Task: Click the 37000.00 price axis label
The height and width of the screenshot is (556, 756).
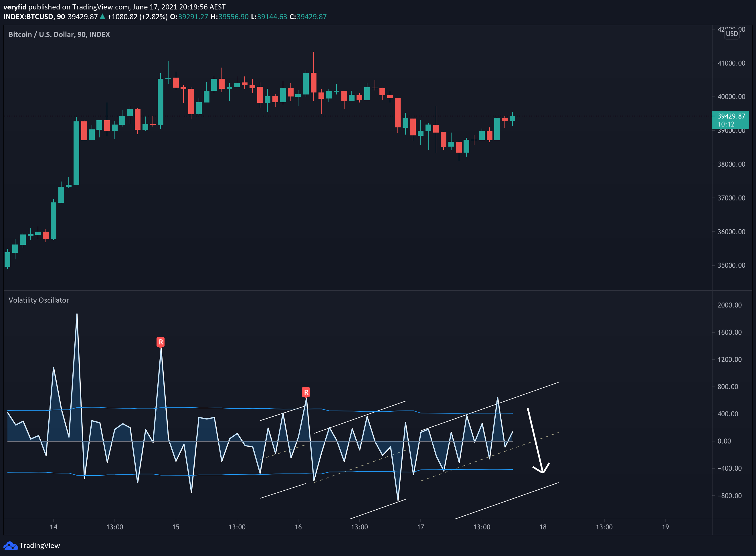Action: [x=731, y=198]
